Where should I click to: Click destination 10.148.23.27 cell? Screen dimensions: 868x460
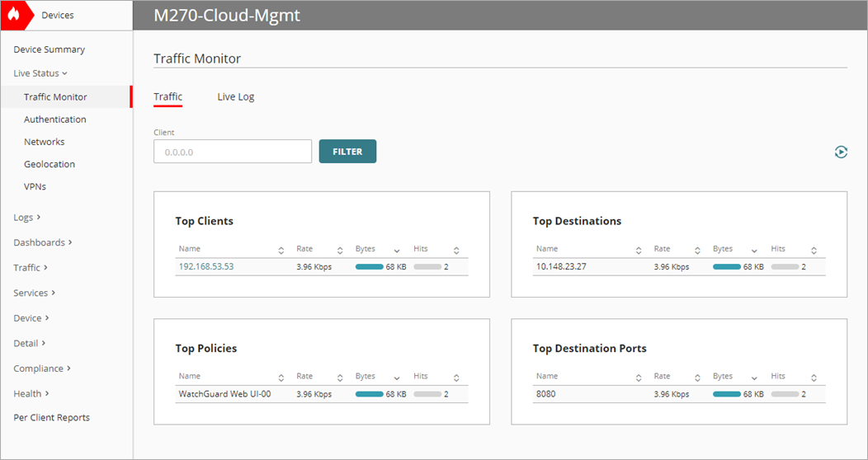pyautogui.click(x=561, y=266)
